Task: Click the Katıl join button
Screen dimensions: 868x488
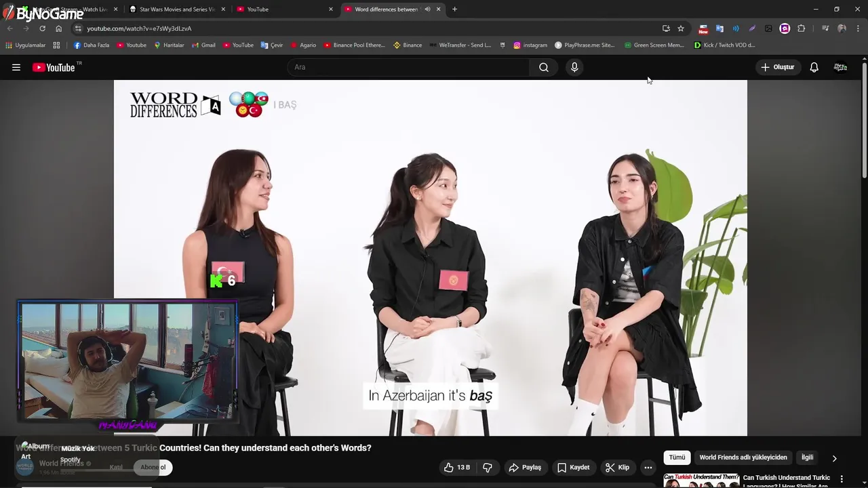Action: click(116, 467)
